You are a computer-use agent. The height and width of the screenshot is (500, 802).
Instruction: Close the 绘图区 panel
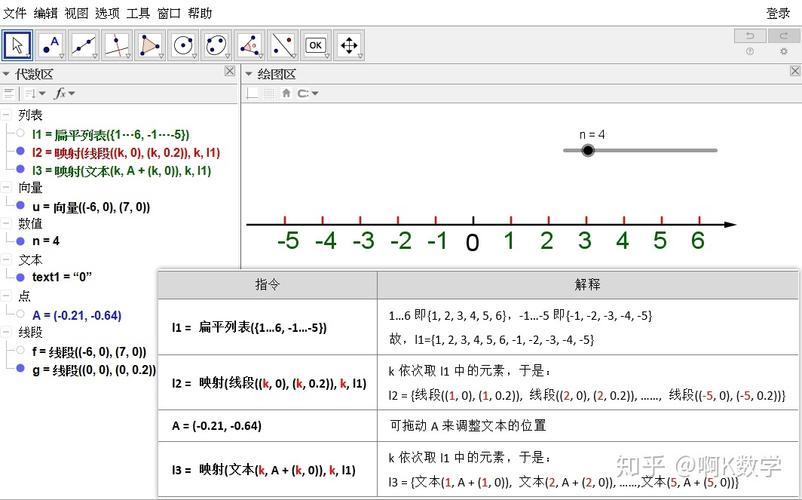click(x=795, y=71)
